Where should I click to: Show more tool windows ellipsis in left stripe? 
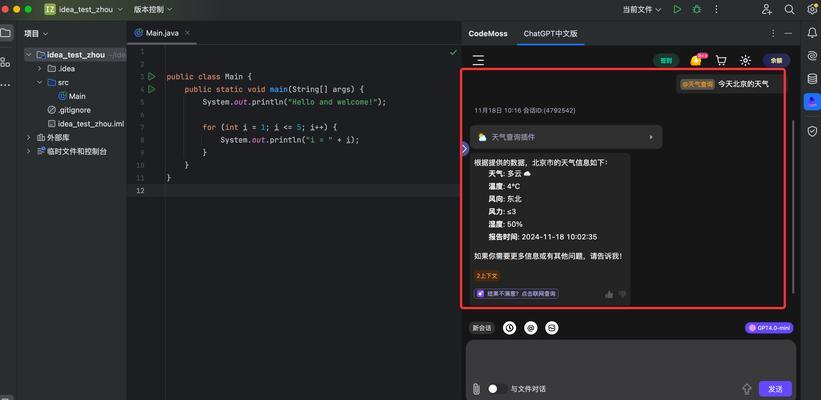(x=5, y=84)
